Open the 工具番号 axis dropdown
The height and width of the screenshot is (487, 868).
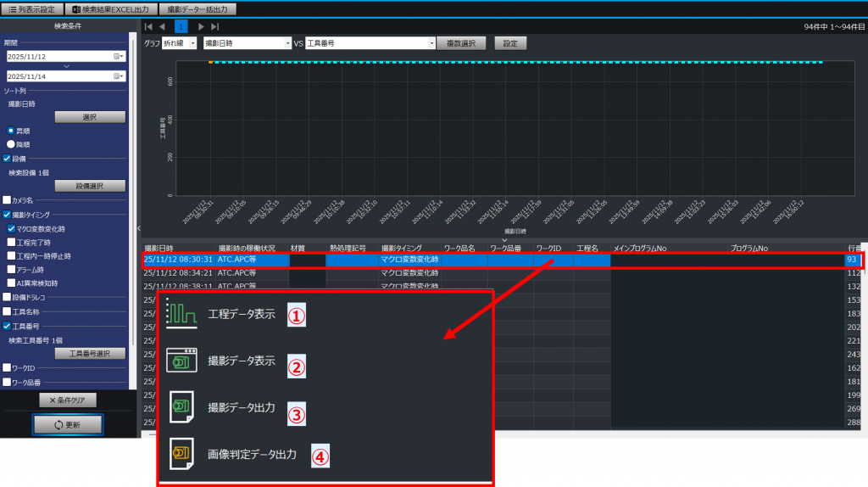point(432,42)
